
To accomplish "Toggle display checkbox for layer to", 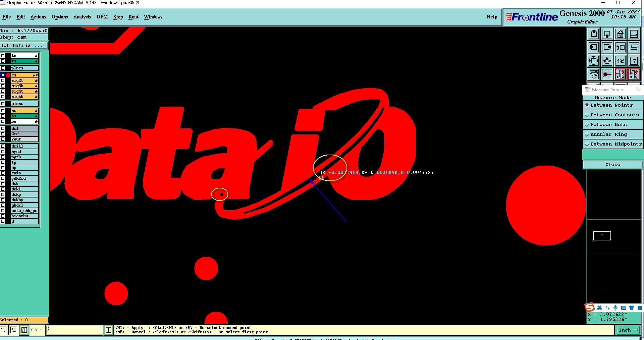I will (x=3, y=56).
